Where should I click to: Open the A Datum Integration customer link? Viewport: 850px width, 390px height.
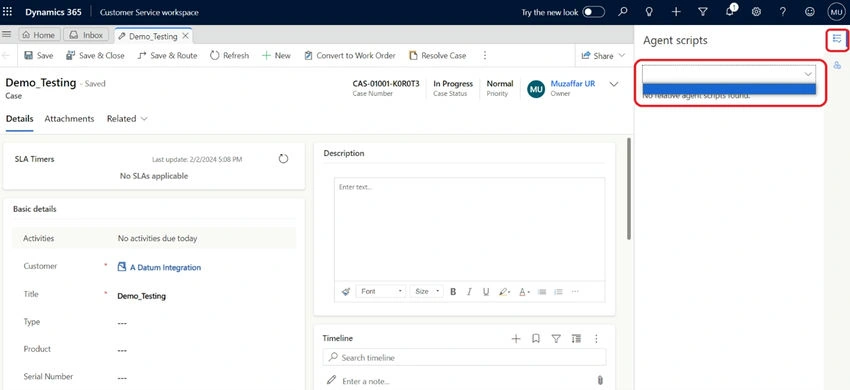point(165,267)
